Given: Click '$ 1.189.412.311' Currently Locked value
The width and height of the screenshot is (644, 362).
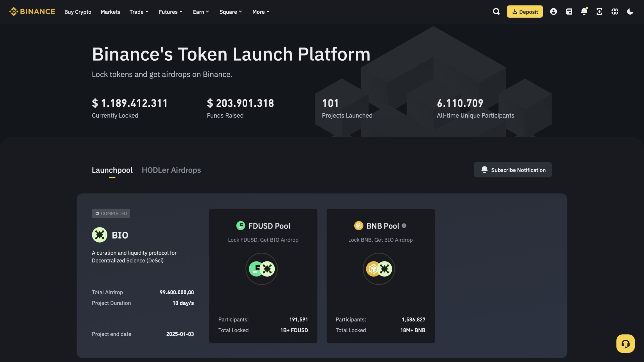Looking at the screenshot, I should pos(130,103).
